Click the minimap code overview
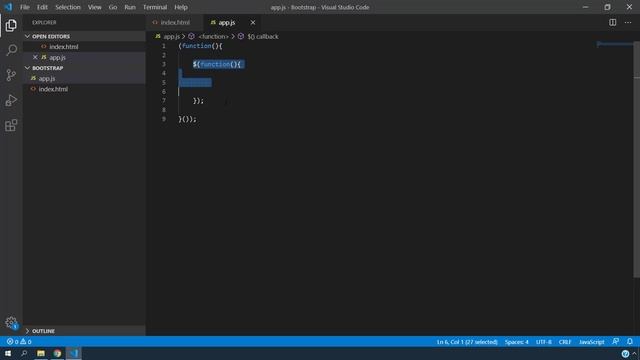The image size is (640, 360). pos(615,44)
